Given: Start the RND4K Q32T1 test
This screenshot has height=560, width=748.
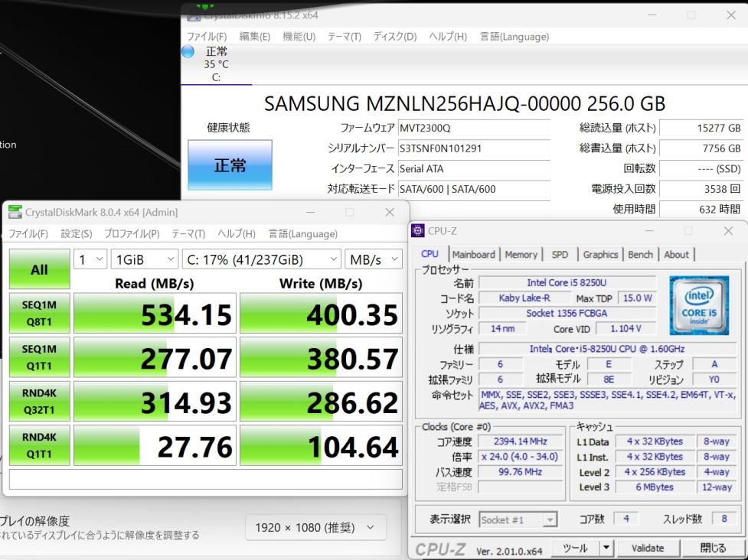Looking at the screenshot, I should [x=40, y=402].
